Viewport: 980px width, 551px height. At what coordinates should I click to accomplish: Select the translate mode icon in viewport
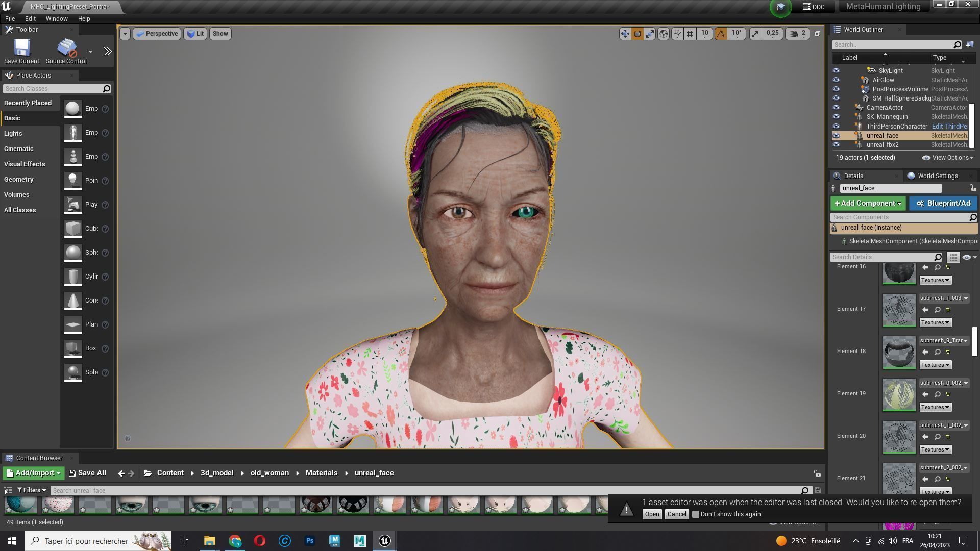pos(625,34)
